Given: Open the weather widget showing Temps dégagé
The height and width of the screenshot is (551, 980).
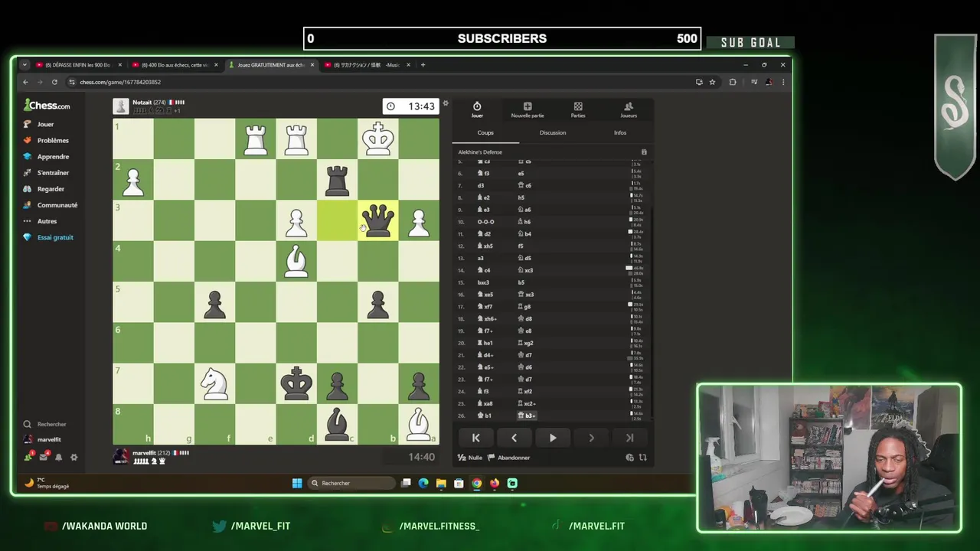Looking at the screenshot, I should coord(47,483).
